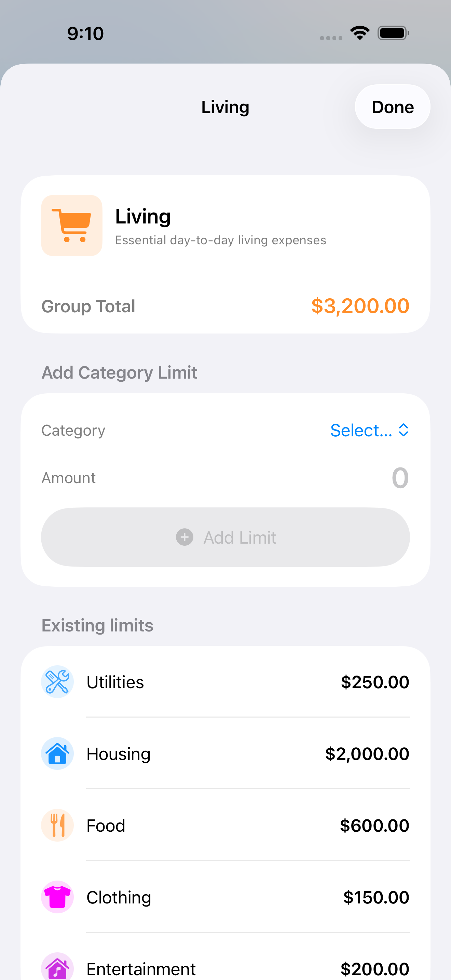Tap the pink Clothing t-shirt icon
The width and height of the screenshot is (451, 980).
(x=57, y=897)
